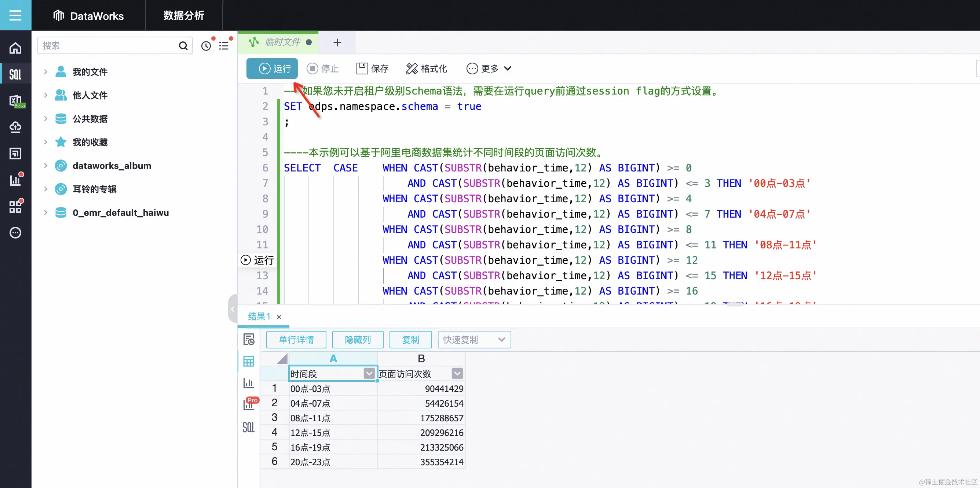Open the filter dropdown on 时间段 column

point(369,374)
